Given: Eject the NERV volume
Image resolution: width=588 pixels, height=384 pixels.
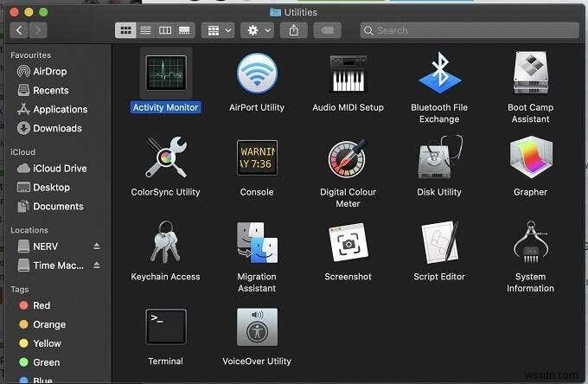Looking at the screenshot, I should [97, 246].
